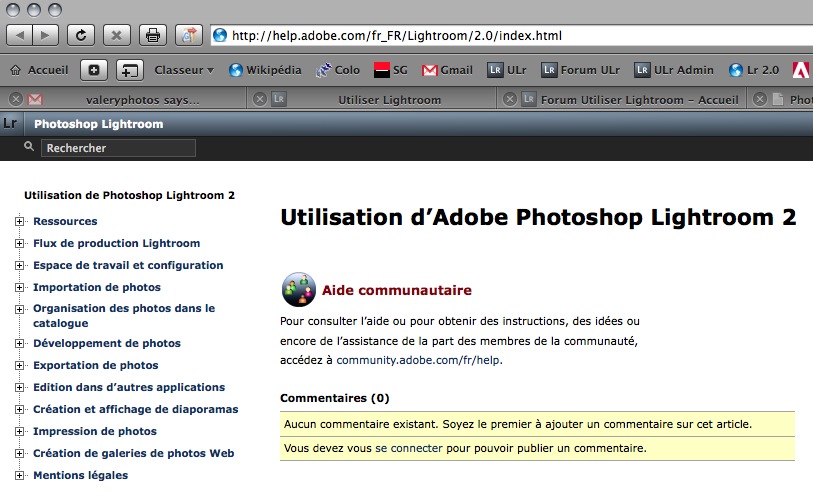Follow the community.adobe.com/fr/help link
The width and height of the screenshot is (813, 500).
tap(418, 360)
